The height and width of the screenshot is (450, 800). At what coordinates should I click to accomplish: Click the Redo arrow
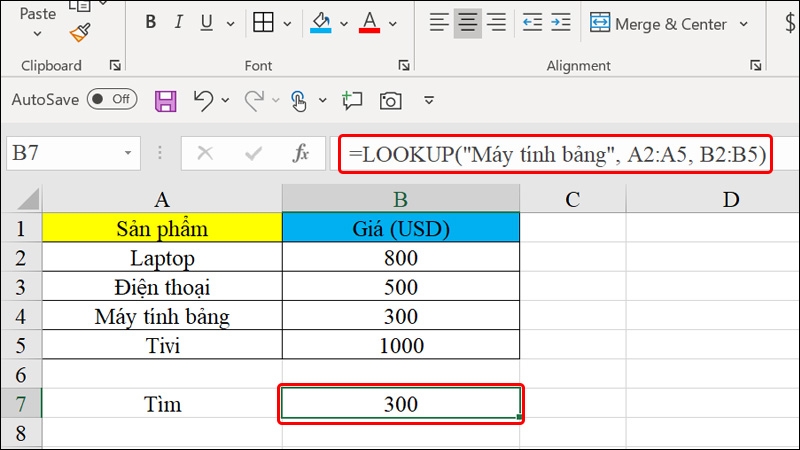click(254, 101)
